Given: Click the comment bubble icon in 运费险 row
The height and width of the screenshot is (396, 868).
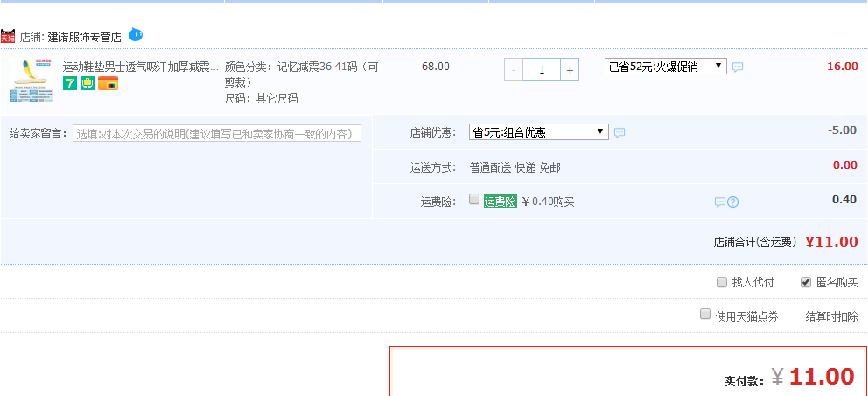Looking at the screenshot, I should pos(719,202).
